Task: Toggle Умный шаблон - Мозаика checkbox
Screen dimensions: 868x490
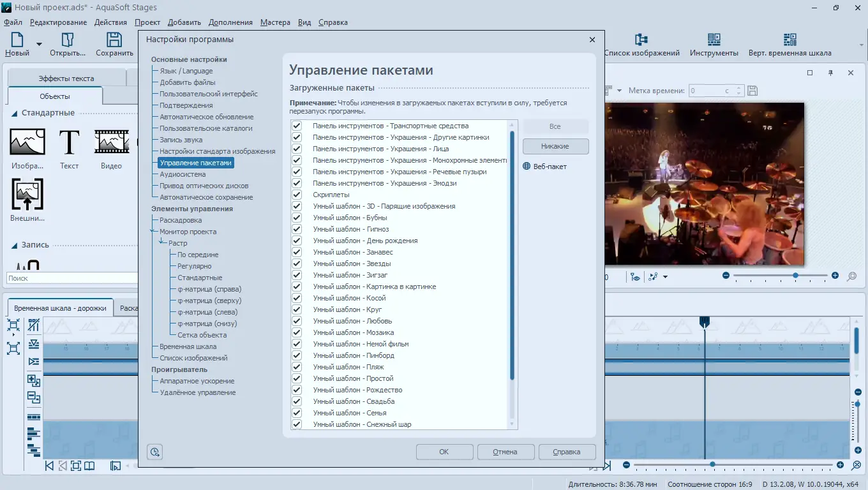Action: click(297, 332)
